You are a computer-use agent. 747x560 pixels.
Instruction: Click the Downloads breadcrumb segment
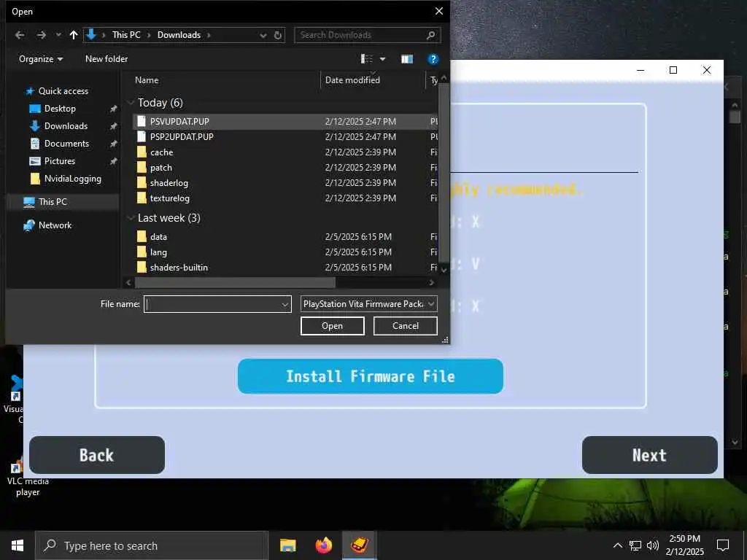point(179,35)
